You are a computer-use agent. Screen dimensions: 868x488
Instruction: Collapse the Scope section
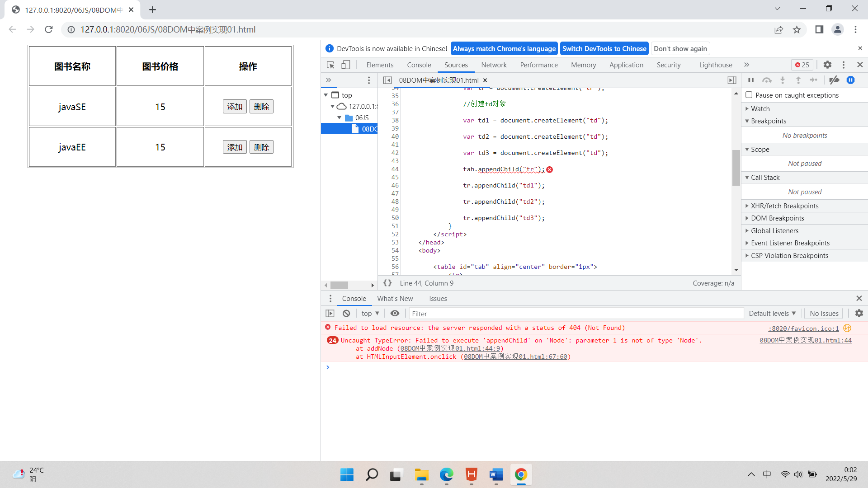(x=805, y=149)
